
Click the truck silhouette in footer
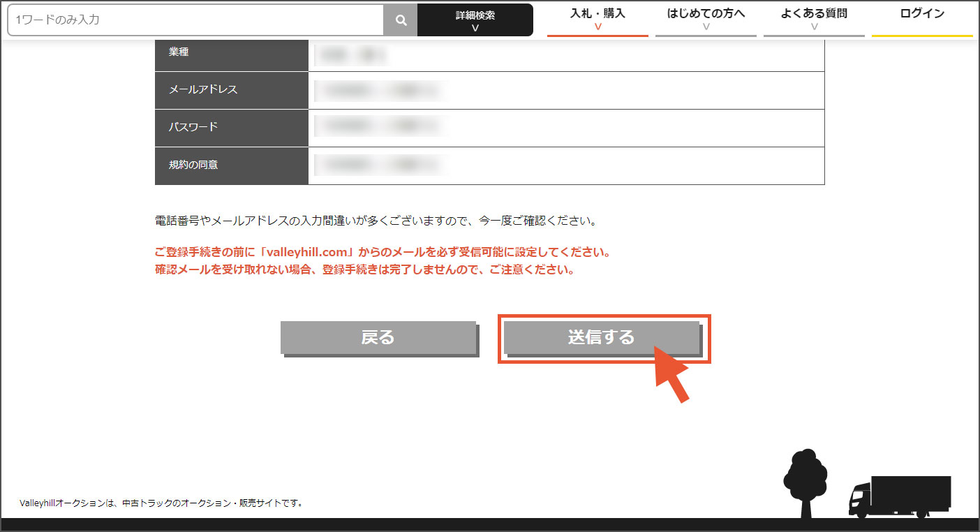pos(900,496)
